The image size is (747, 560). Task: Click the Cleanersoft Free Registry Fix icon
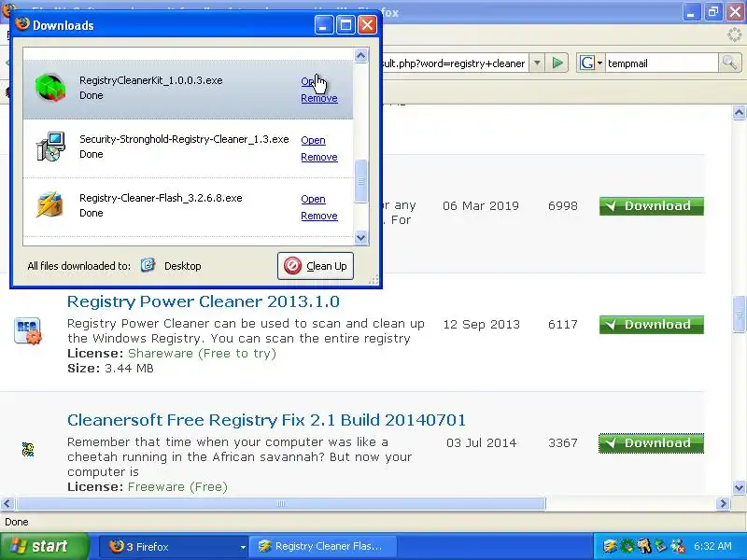28,449
